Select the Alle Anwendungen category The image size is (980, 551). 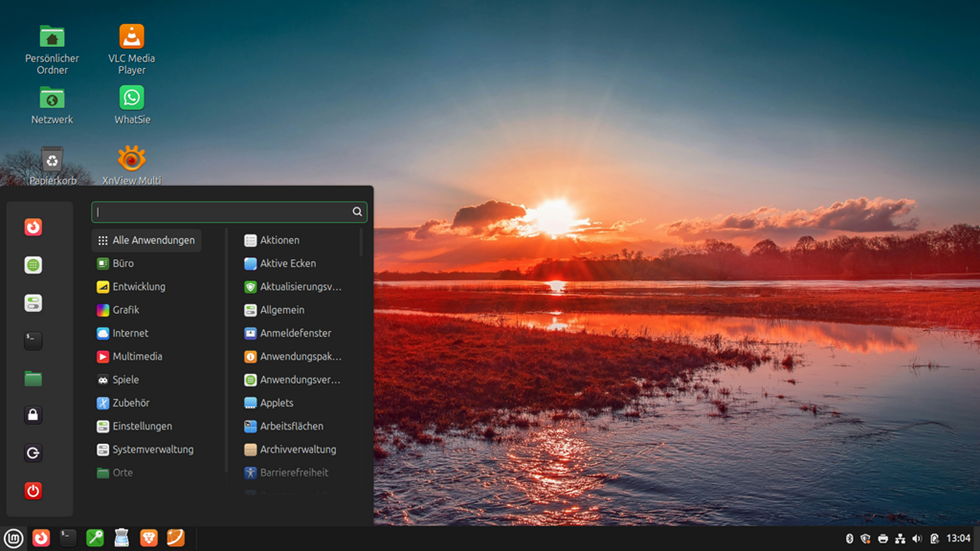[x=146, y=240]
